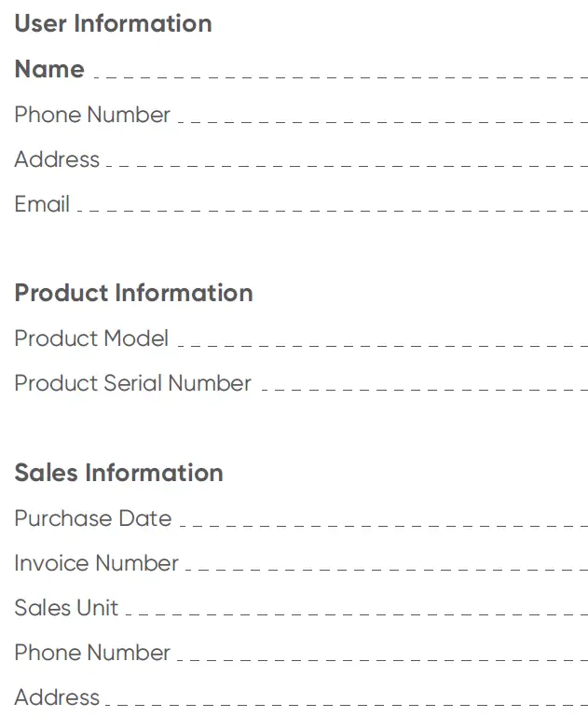
Task: Click the Sales Information heading
Action: [x=118, y=473]
